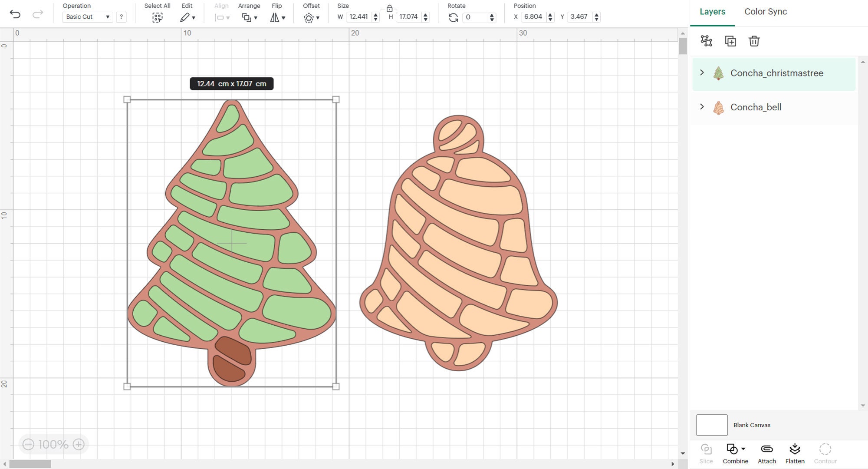The height and width of the screenshot is (469, 868).
Task: Click the zoom out button
Action: (29, 444)
